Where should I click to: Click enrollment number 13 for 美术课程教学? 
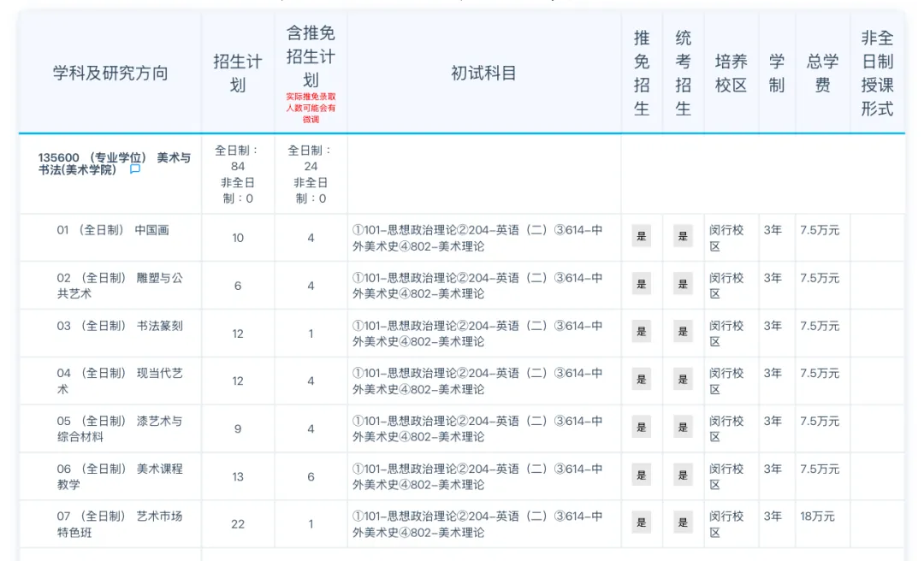pyautogui.click(x=238, y=476)
